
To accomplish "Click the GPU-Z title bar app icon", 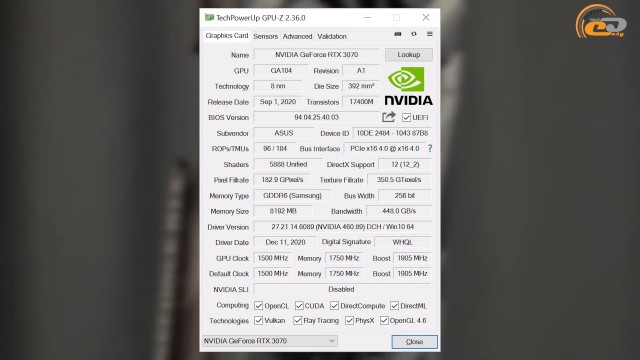I will [209, 18].
